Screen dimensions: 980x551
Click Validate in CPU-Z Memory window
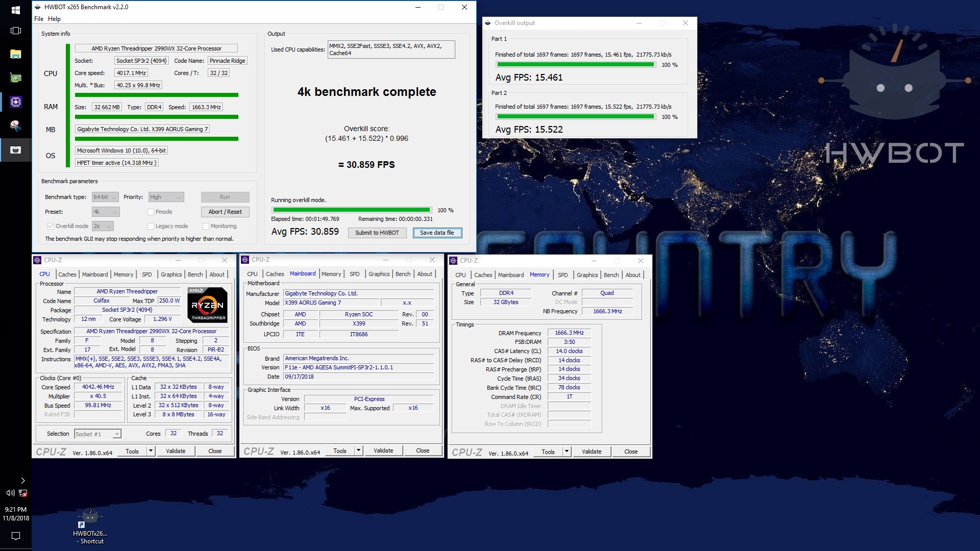pos(592,452)
